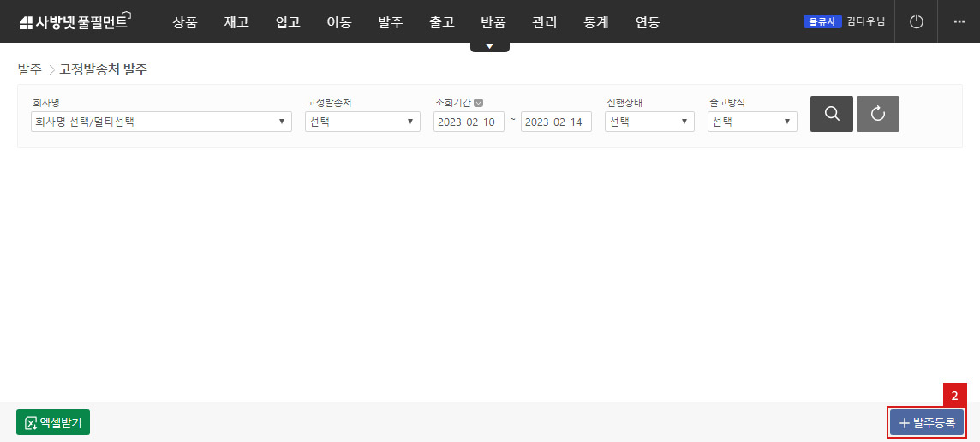Open the 상품 menu

184,22
